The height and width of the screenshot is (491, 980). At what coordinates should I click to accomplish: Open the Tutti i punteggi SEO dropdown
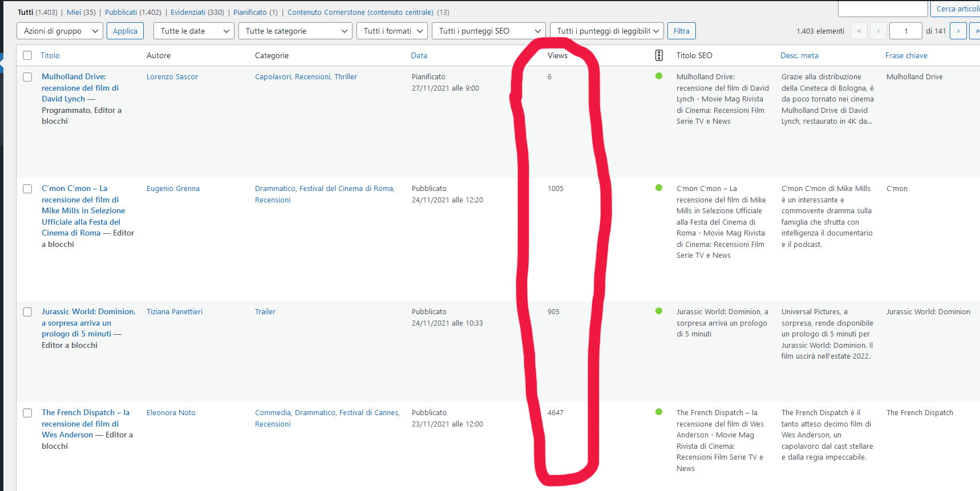[x=489, y=31]
